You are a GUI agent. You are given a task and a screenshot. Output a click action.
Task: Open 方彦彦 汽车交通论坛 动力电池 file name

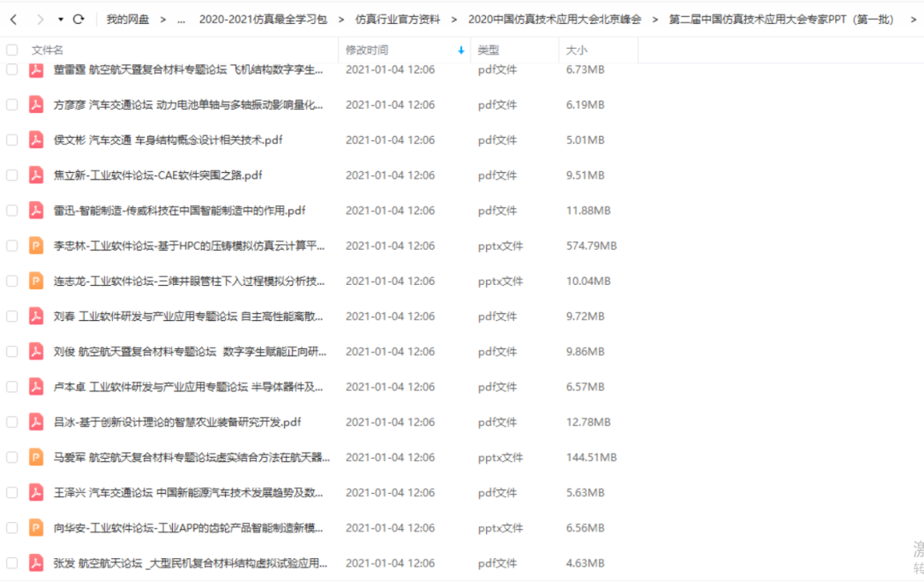pos(188,105)
